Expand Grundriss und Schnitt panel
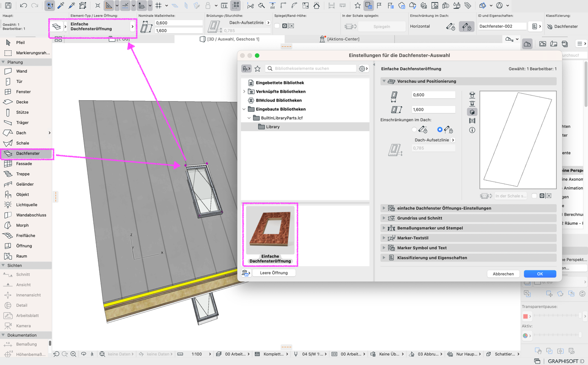This screenshot has width=588, height=365. tap(384, 218)
